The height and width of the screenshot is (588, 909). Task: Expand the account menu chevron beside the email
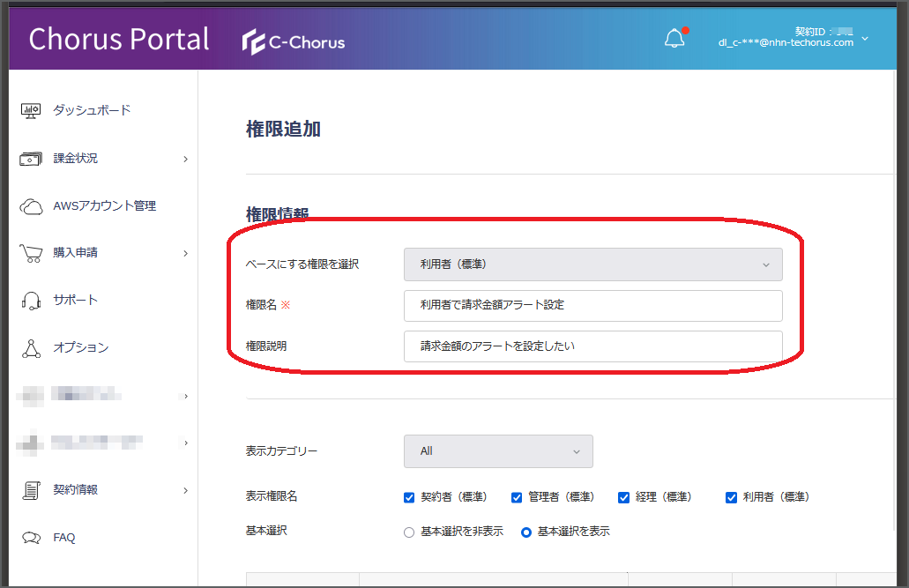tap(865, 39)
